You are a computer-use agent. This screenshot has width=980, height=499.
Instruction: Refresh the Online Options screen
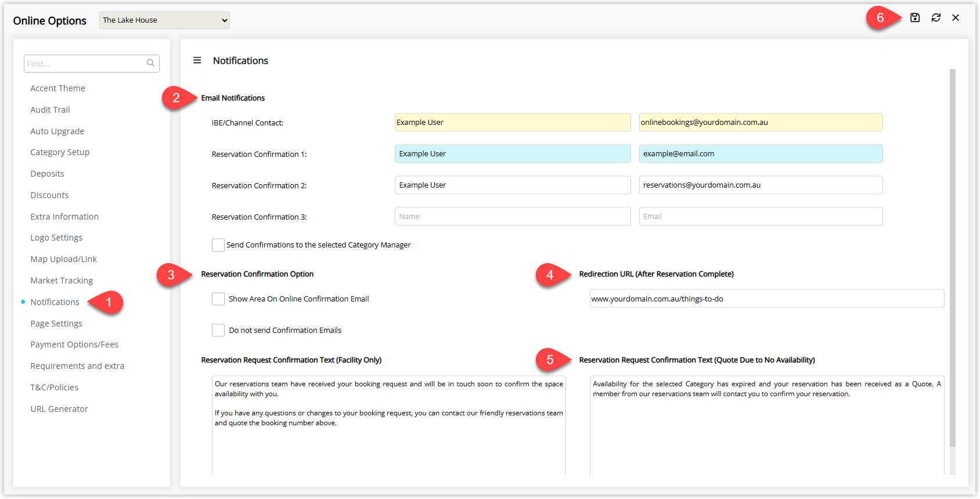point(936,18)
